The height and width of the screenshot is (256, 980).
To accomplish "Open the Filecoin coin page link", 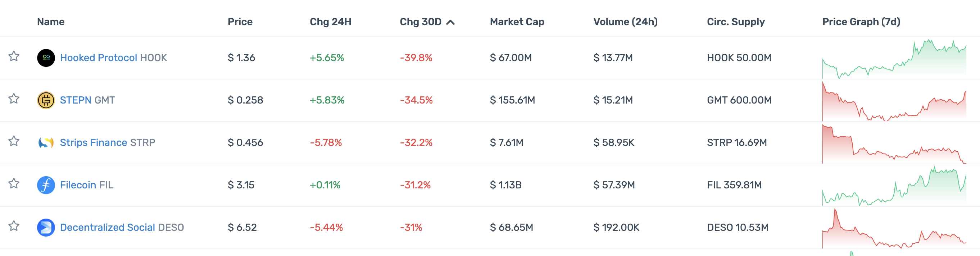I will (78, 185).
